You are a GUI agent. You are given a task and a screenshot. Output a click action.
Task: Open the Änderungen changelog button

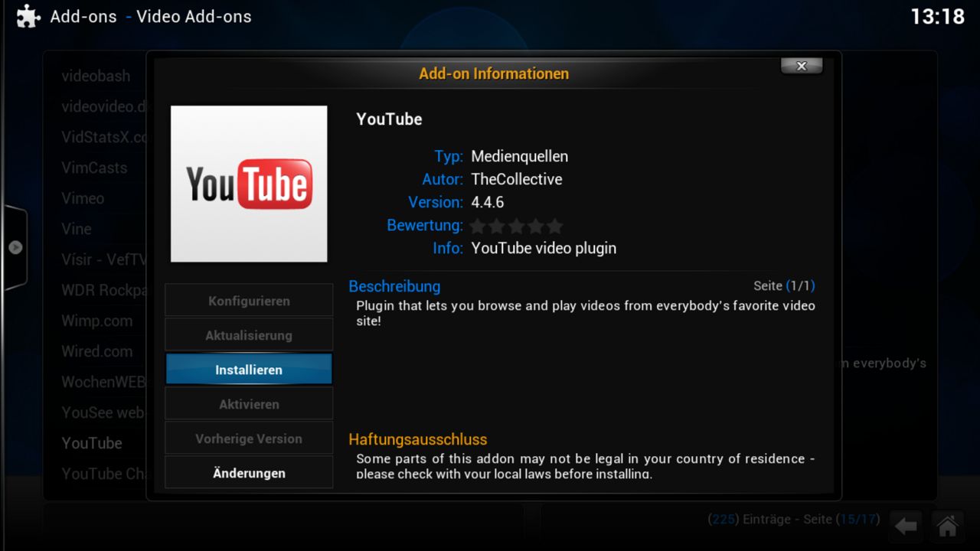pyautogui.click(x=249, y=473)
